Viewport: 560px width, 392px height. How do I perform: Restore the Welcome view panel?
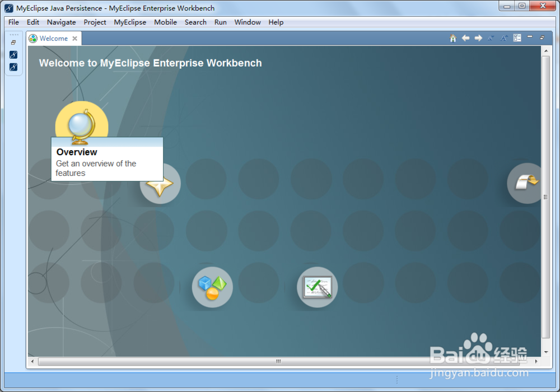click(x=542, y=38)
